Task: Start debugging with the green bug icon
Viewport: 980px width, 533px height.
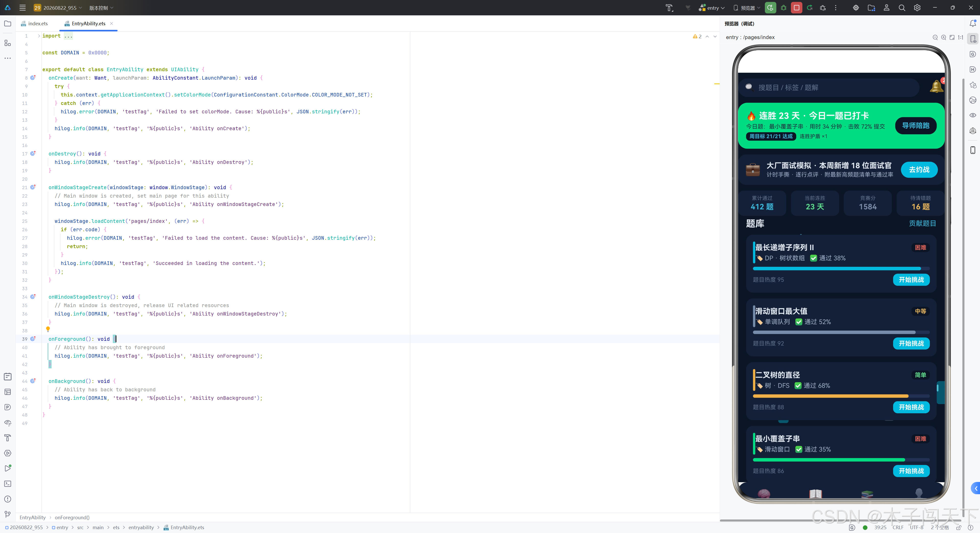Action: 783,8
